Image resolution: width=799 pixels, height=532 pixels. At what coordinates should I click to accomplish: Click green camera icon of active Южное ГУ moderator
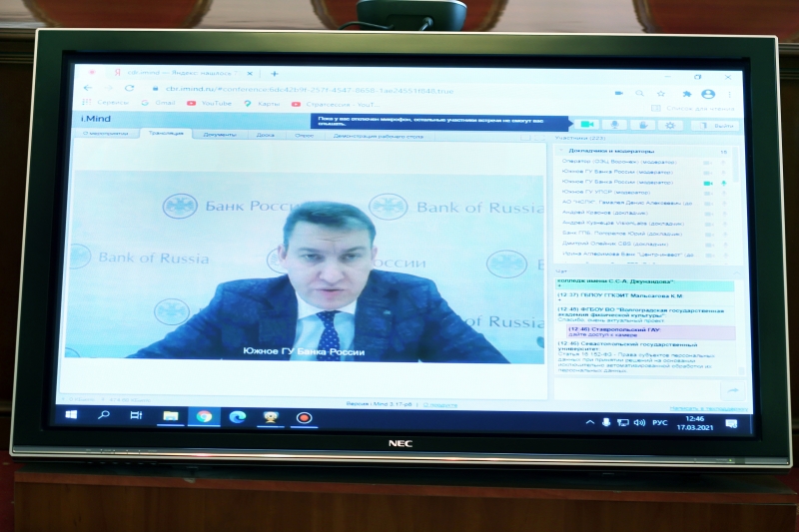point(708,184)
